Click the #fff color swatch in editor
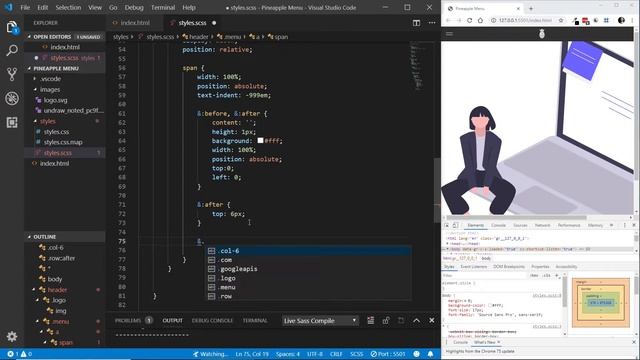This screenshot has height=360, width=640. click(260, 140)
